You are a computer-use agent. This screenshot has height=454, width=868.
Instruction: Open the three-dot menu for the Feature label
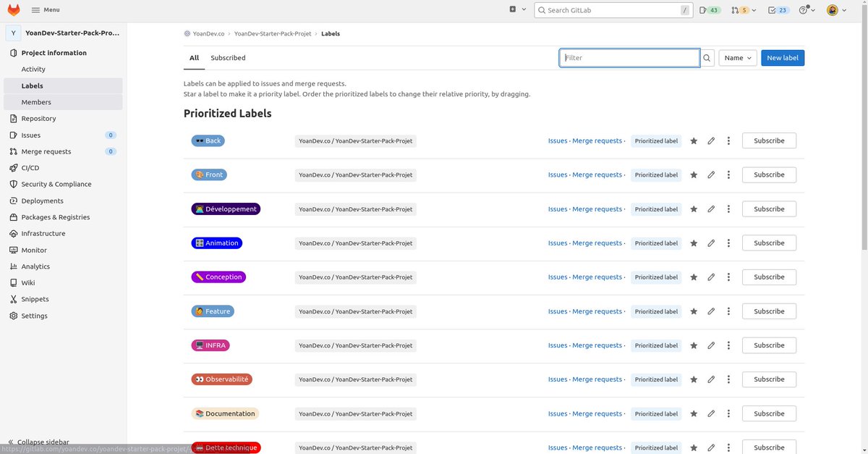pyautogui.click(x=728, y=311)
